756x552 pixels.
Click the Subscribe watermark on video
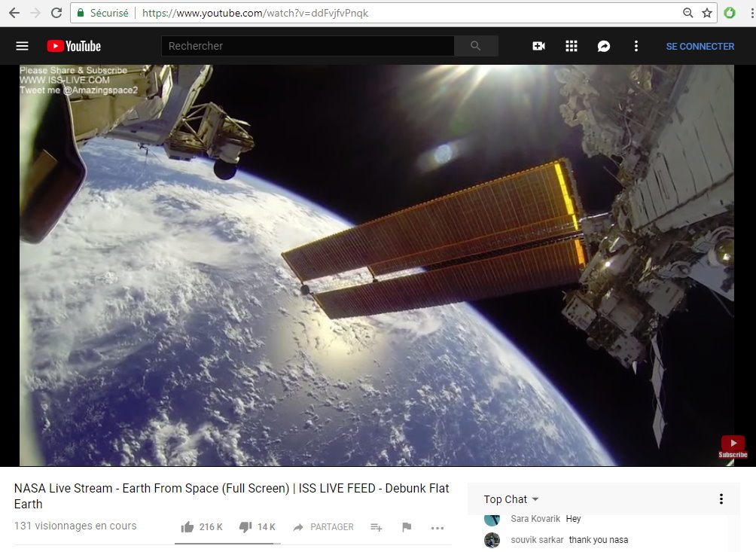pyautogui.click(x=733, y=447)
